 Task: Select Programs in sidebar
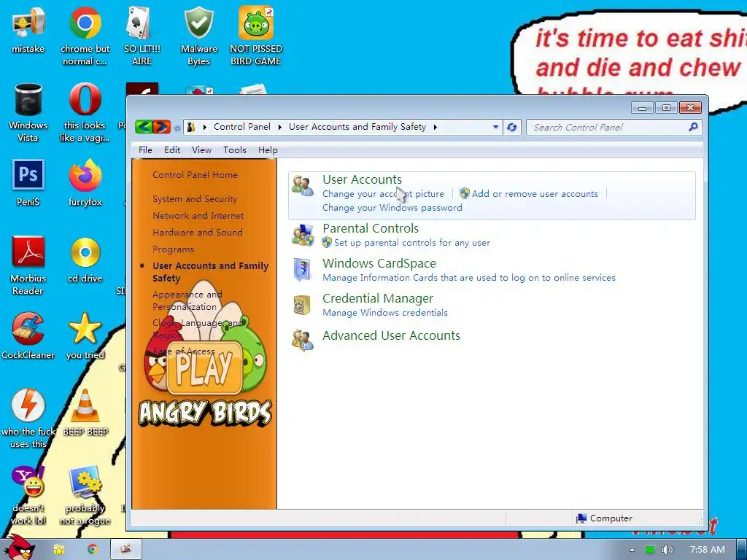coord(173,249)
